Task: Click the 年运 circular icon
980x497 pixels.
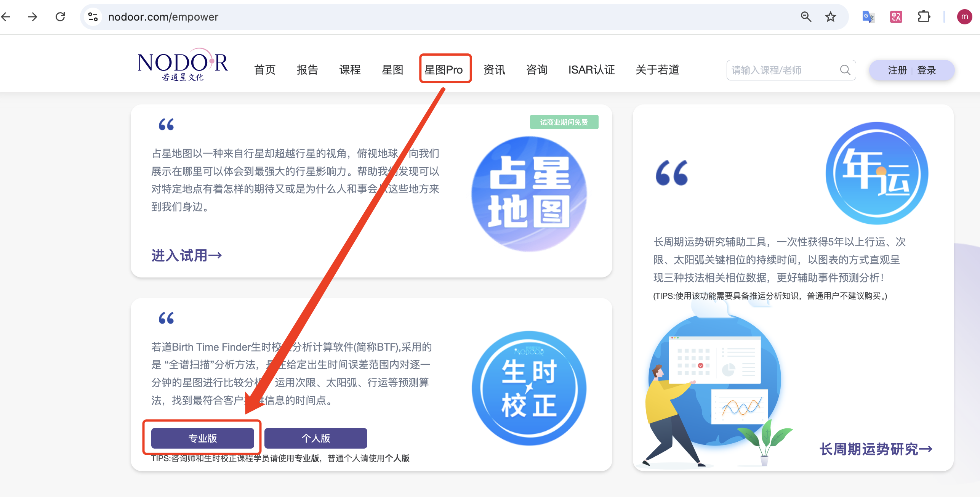Action: (x=877, y=173)
